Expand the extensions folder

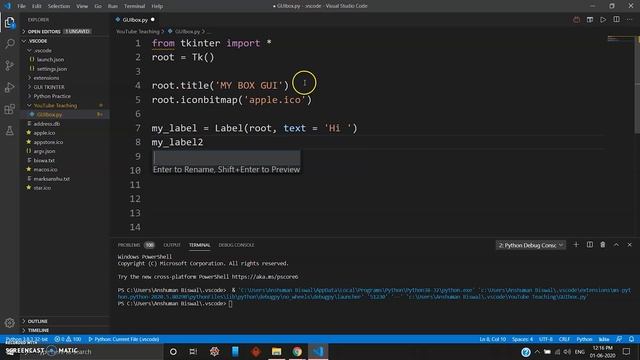46,78
